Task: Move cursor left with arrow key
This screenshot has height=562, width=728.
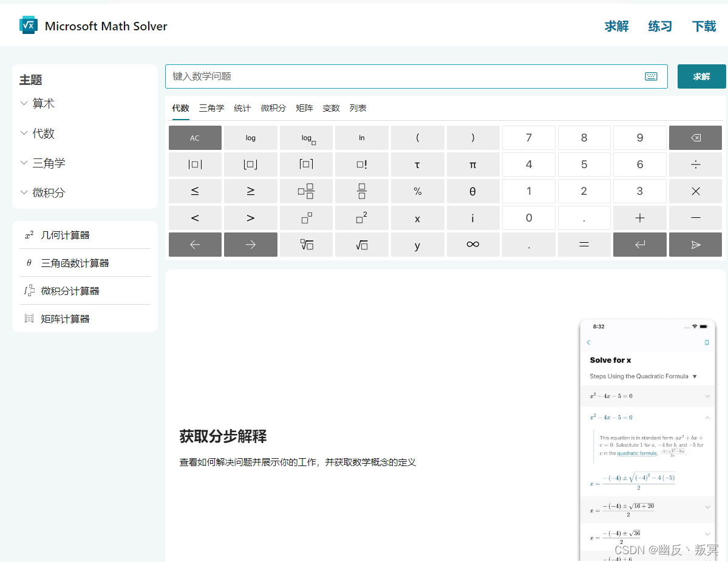Action: point(195,245)
